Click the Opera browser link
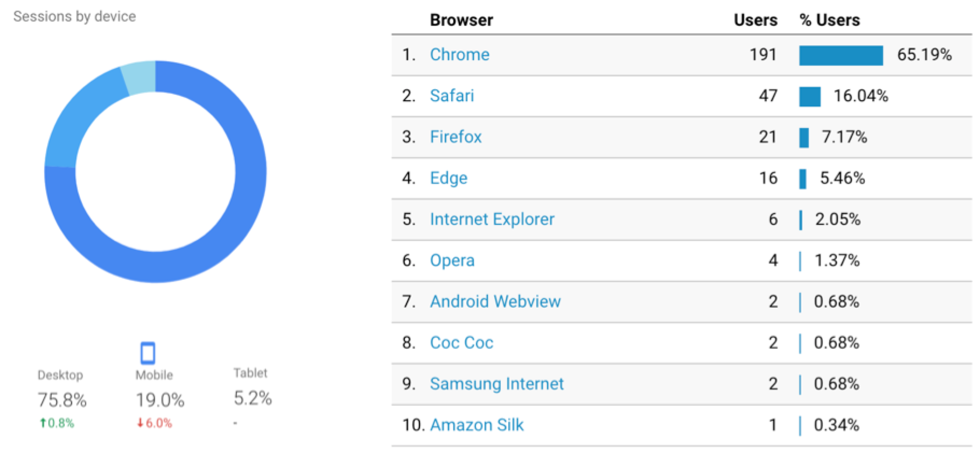The width and height of the screenshot is (980, 453). pos(452,260)
